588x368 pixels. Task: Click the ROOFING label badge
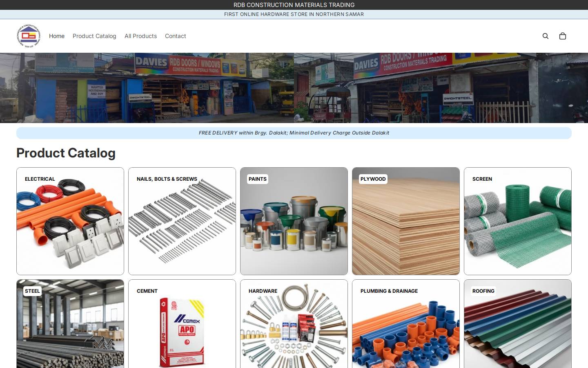[483, 291]
